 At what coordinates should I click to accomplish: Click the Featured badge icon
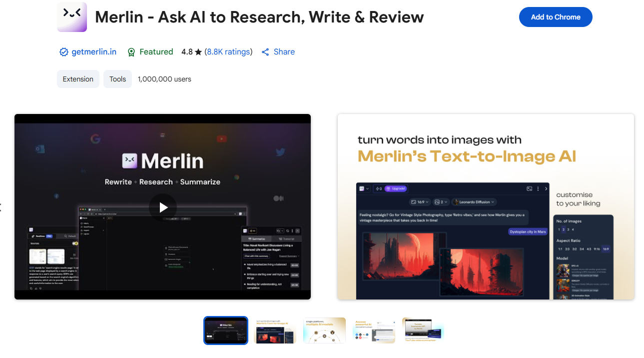click(131, 52)
